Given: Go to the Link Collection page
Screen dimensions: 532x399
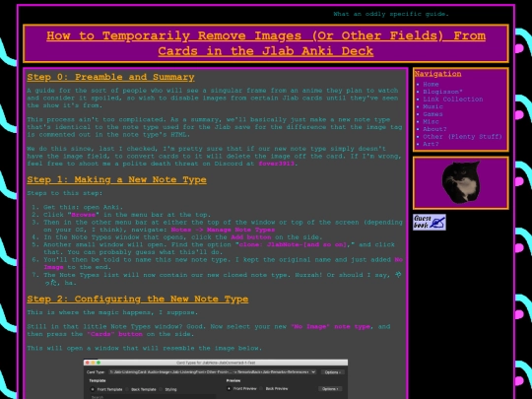Looking at the screenshot, I should [x=452, y=100].
